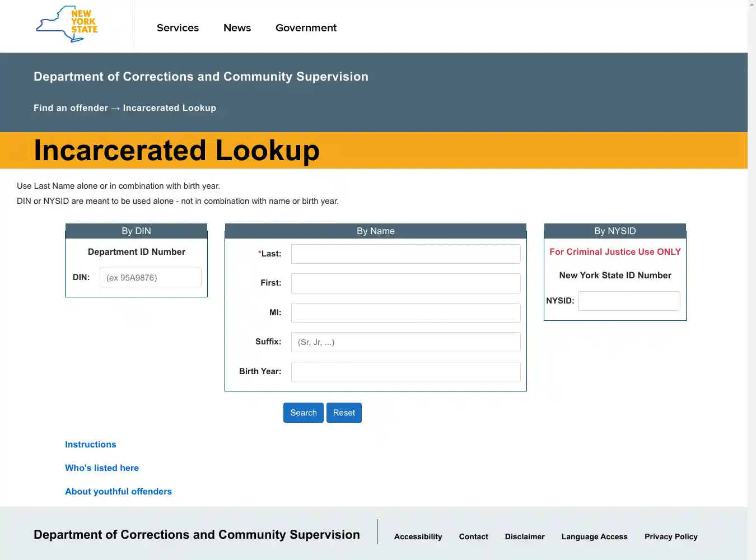Click the By DIN panel heading
The height and width of the screenshot is (560, 756).
[x=136, y=231]
